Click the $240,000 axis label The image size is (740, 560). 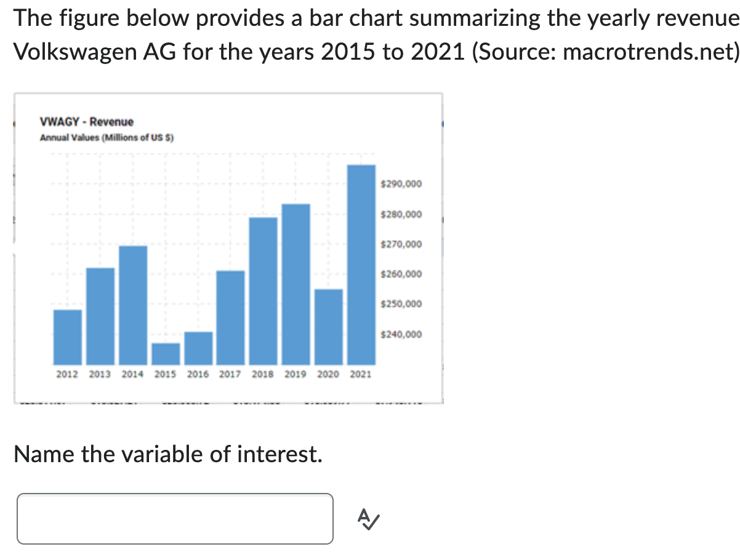[401, 334]
